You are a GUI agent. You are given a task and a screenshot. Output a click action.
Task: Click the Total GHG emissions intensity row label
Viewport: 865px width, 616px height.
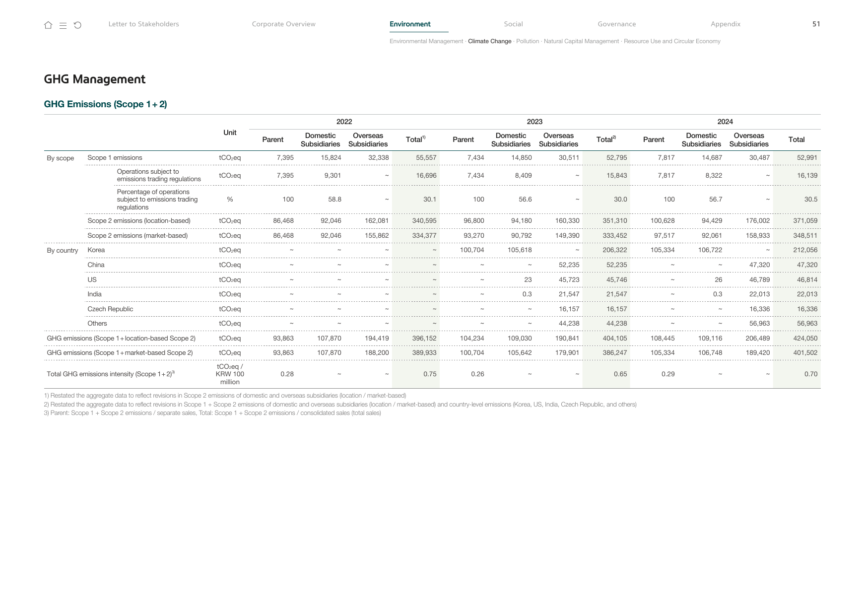pyautogui.click(x=111, y=374)
